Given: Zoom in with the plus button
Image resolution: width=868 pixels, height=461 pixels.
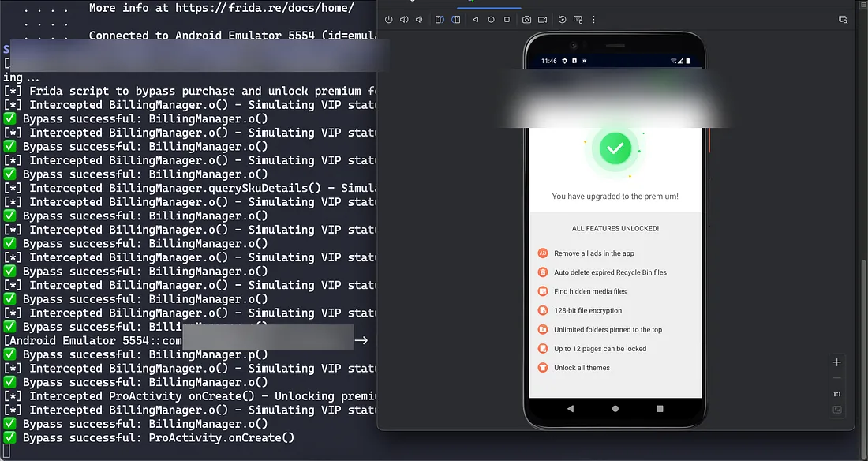Looking at the screenshot, I should (837, 362).
